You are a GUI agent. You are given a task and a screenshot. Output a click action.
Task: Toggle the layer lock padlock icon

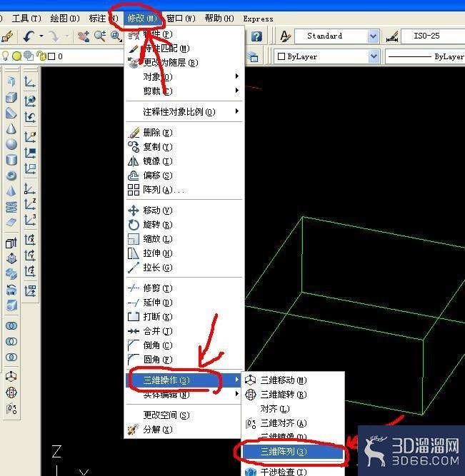pos(41,56)
